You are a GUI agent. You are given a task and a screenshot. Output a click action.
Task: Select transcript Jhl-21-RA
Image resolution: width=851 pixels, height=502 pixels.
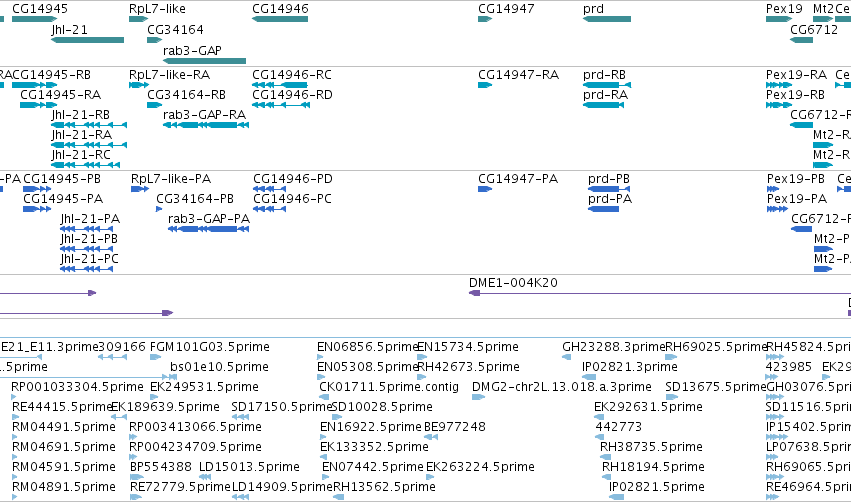point(89,145)
